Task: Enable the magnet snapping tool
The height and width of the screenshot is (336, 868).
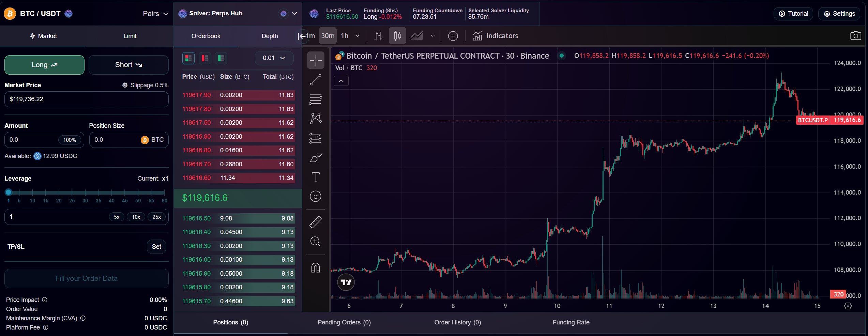Action: (316, 268)
